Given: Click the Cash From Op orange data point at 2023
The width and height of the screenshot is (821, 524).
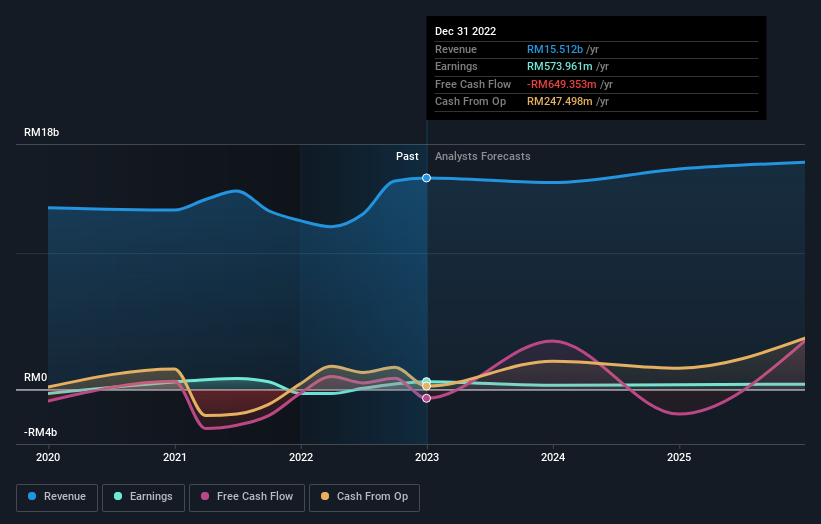Looking at the screenshot, I should 427,386.
